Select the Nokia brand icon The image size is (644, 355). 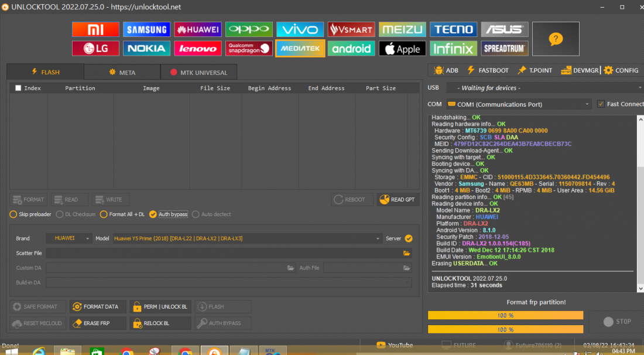pyautogui.click(x=146, y=49)
